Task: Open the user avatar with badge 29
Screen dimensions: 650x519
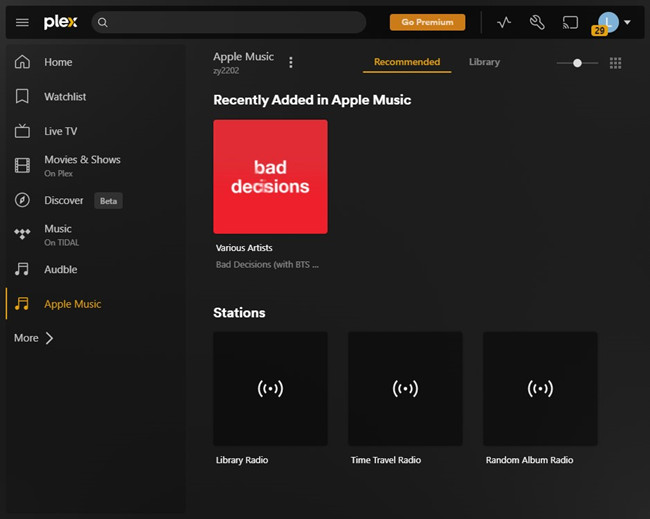Action: [608, 22]
